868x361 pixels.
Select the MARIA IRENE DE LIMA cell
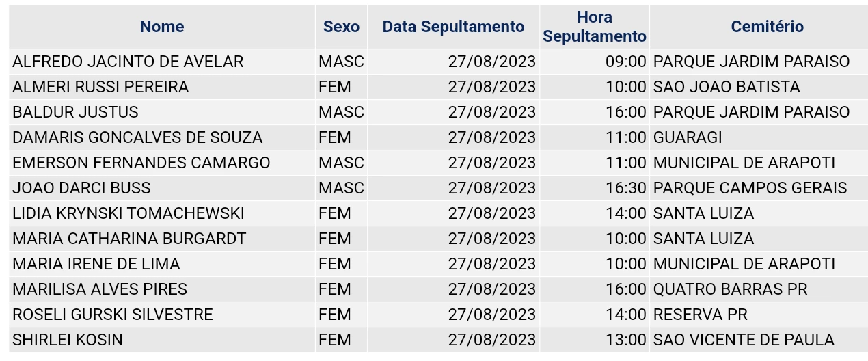pos(96,264)
